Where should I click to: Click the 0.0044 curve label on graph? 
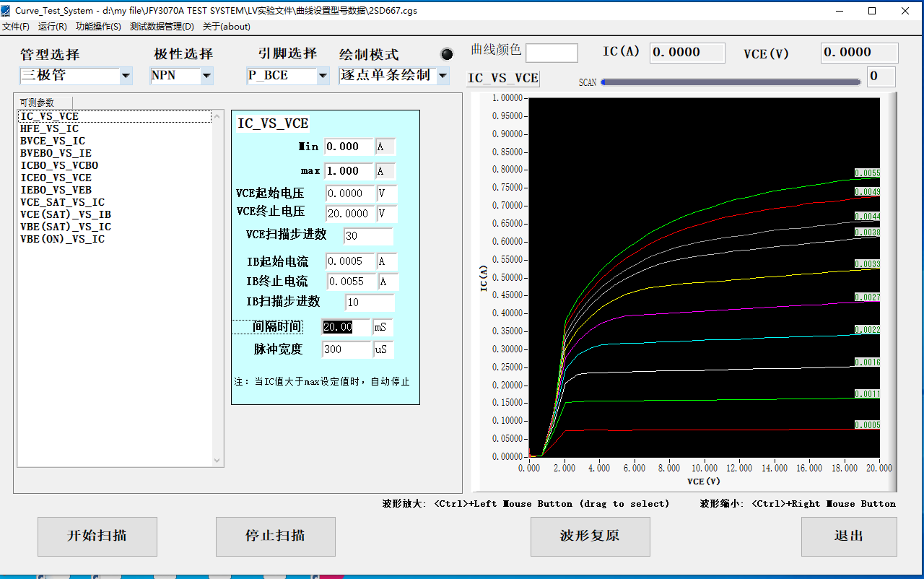[x=867, y=217]
